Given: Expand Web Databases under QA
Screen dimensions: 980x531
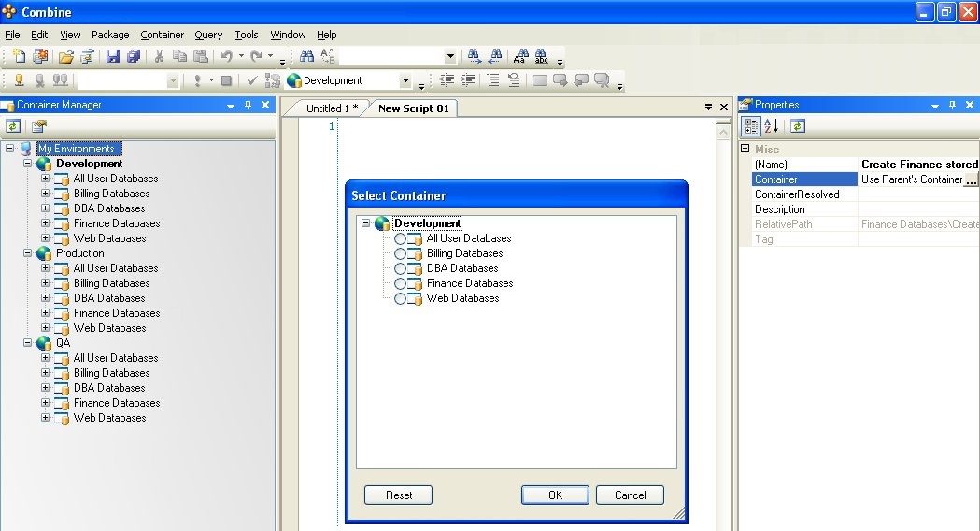Looking at the screenshot, I should point(45,417).
